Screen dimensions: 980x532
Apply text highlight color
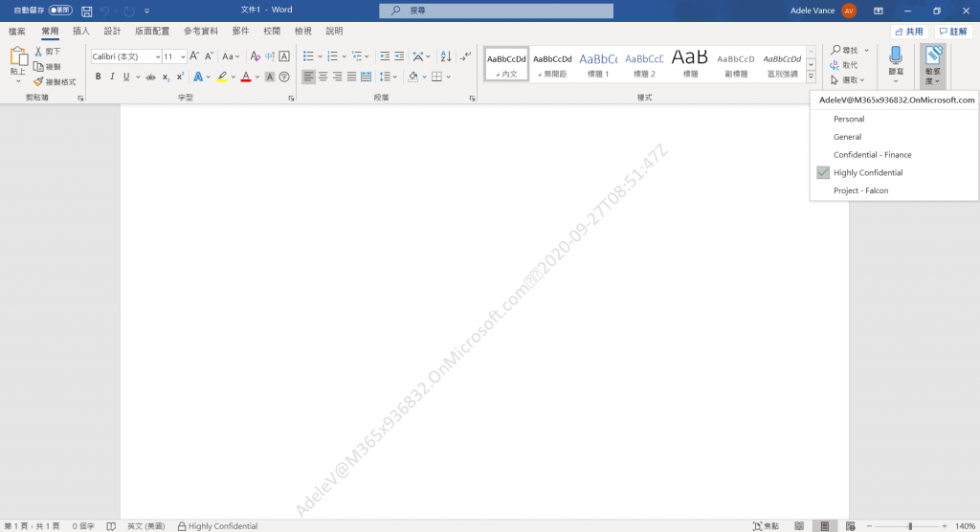pos(222,77)
